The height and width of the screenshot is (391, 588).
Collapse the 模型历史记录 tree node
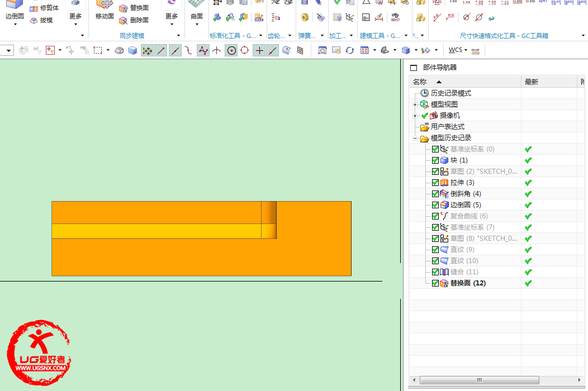415,139
